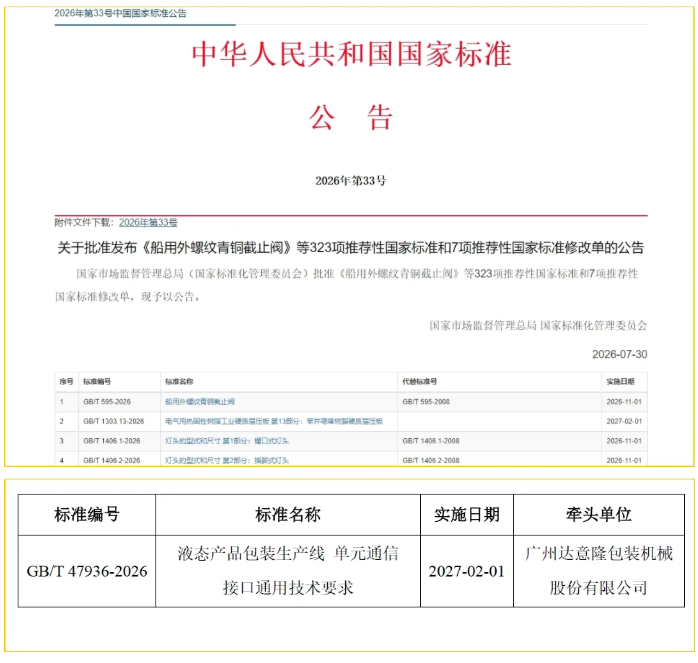Click the 标准编号 column header in the announcement list
The image size is (698, 663).
point(97,382)
